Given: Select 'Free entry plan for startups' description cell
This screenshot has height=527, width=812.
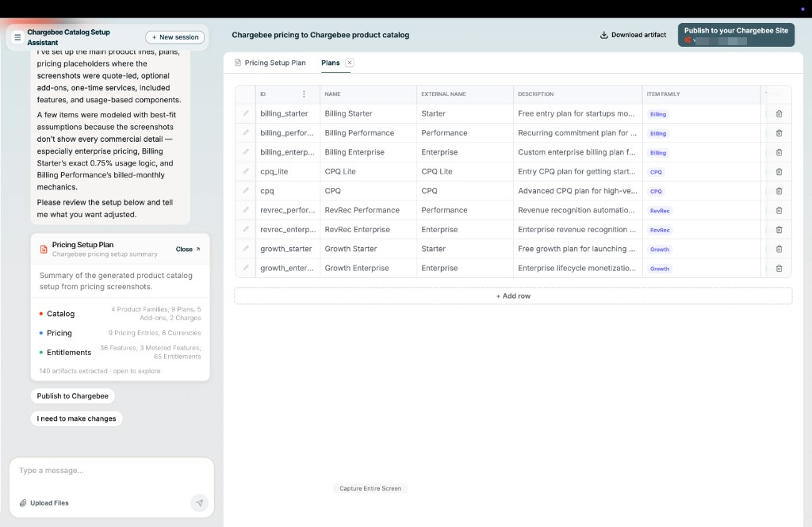Looking at the screenshot, I should click(577, 113).
